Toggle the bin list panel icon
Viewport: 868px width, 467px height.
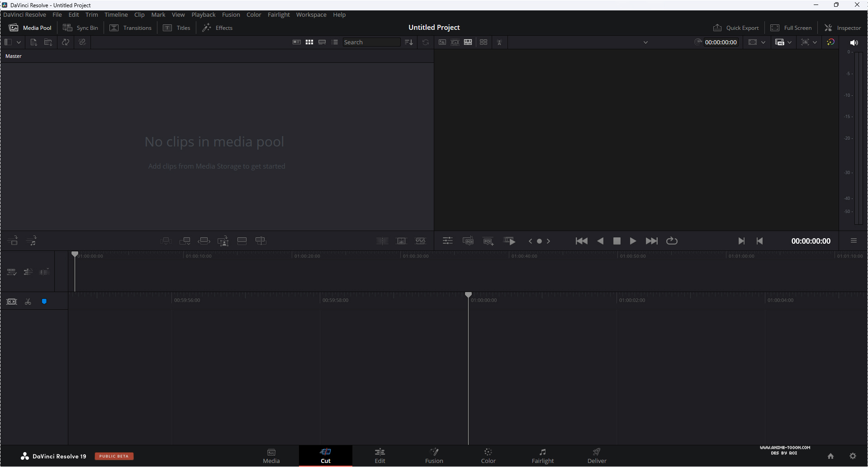8,42
